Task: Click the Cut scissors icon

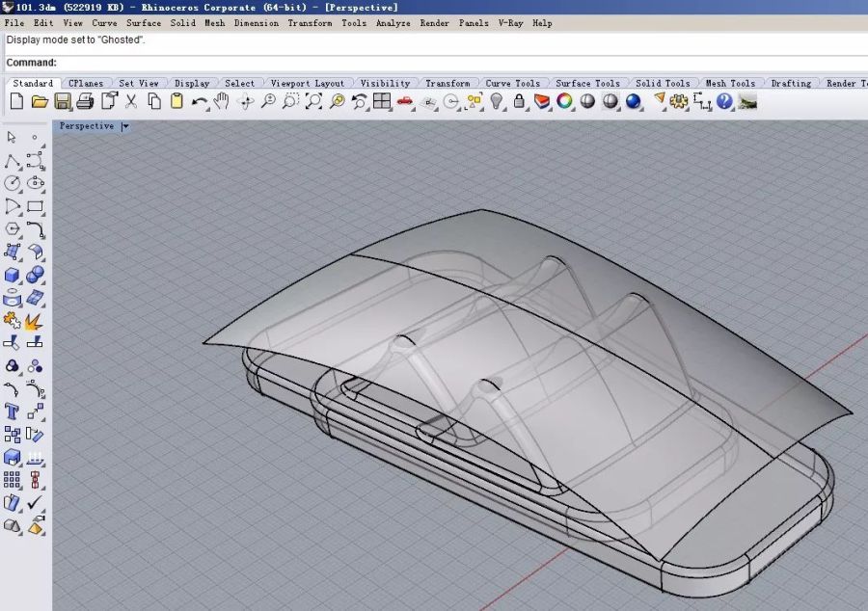Action: tap(131, 101)
